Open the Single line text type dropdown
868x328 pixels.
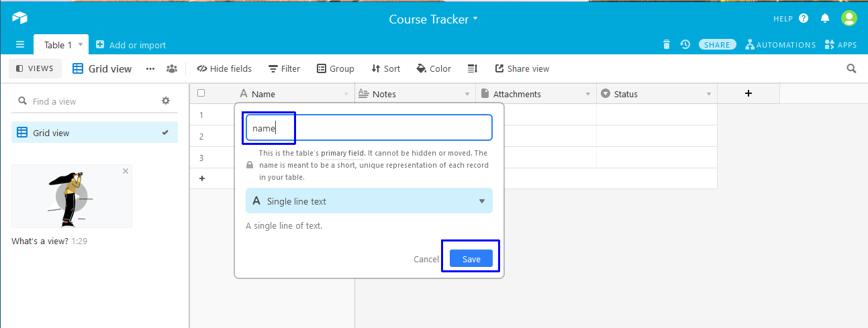(369, 201)
